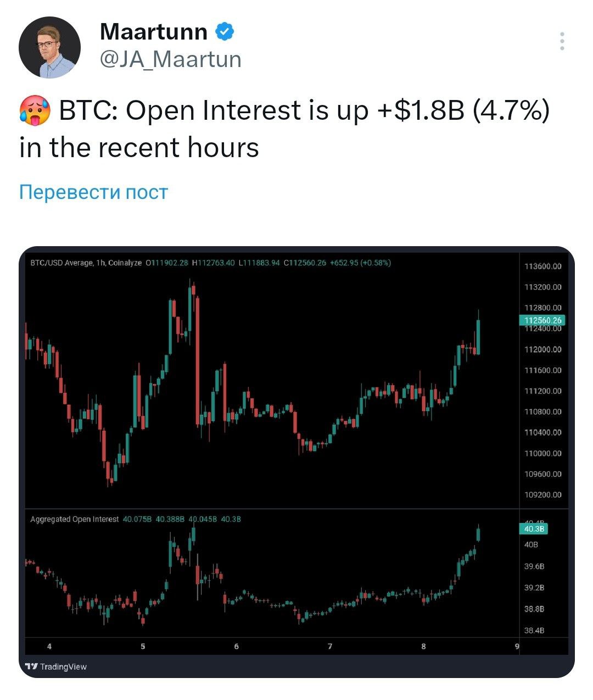This screenshot has width=593, height=700.
Task: Click date marker 8 on time axis
Action: pos(423,646)
